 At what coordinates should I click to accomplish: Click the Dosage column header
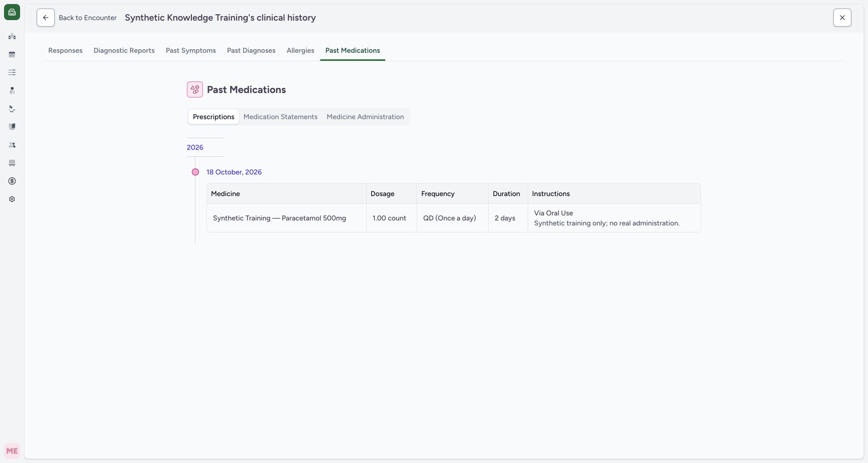coord(392,194)
